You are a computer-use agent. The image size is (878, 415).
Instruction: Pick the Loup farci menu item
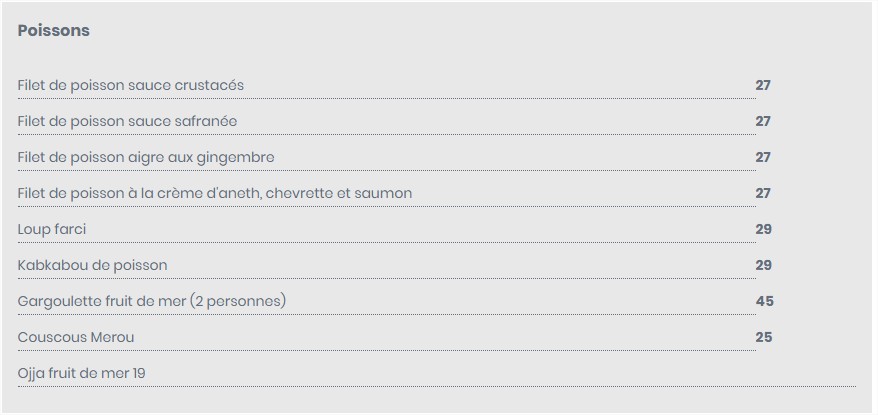(x=52, y=229)
